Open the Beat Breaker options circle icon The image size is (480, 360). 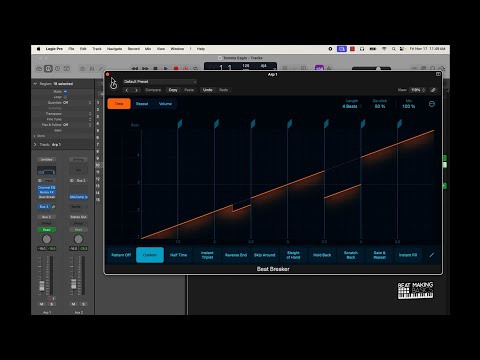(x=432, y=104)
